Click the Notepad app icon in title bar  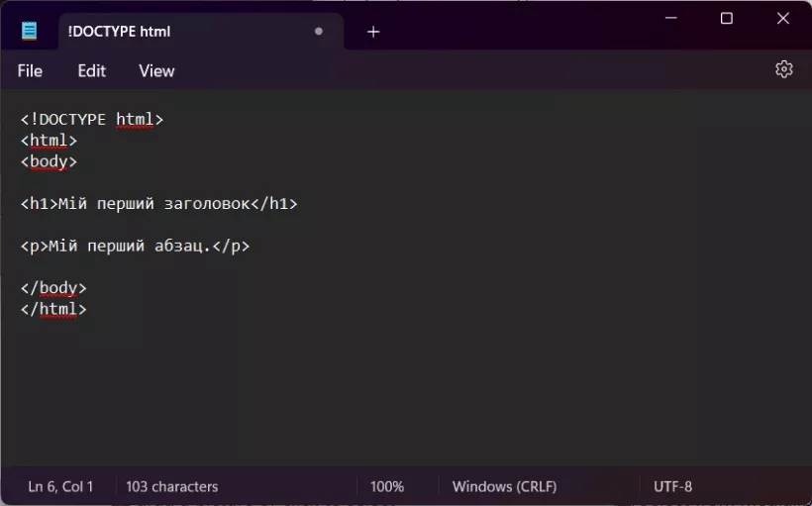click(x=30, y=31)
